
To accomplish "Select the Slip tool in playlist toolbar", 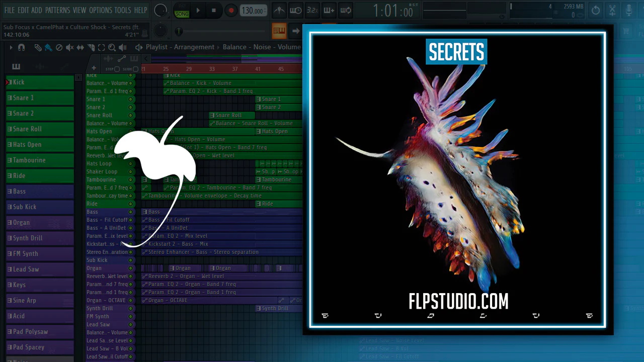I will pyautogui.click(x=80, y=47).
